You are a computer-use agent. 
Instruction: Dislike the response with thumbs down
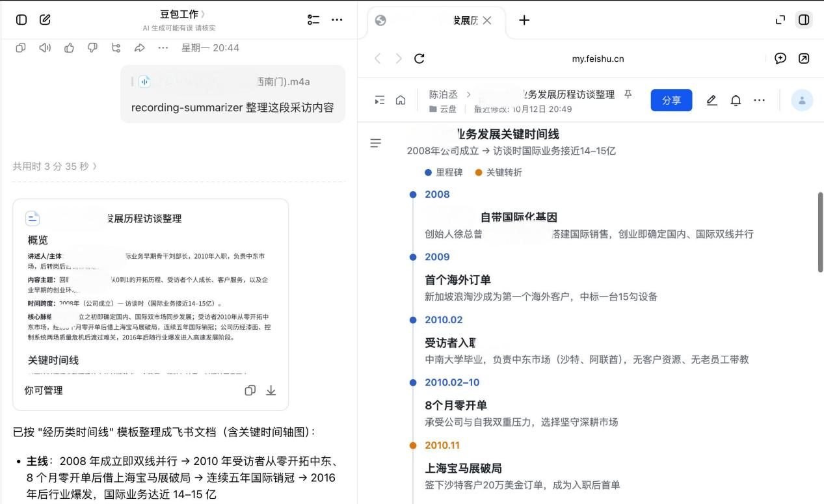pos(92,47)
